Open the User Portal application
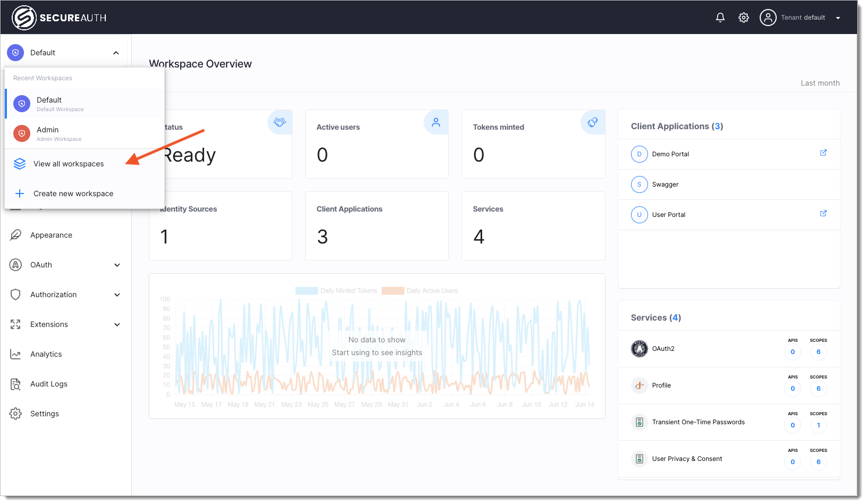This screenshot has height=504, width=866. (729, 215)
